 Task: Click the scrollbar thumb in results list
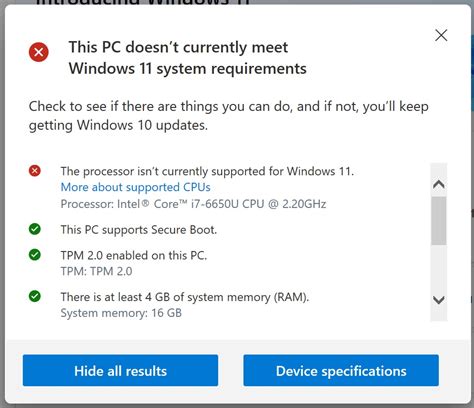(x=439, y=221)
